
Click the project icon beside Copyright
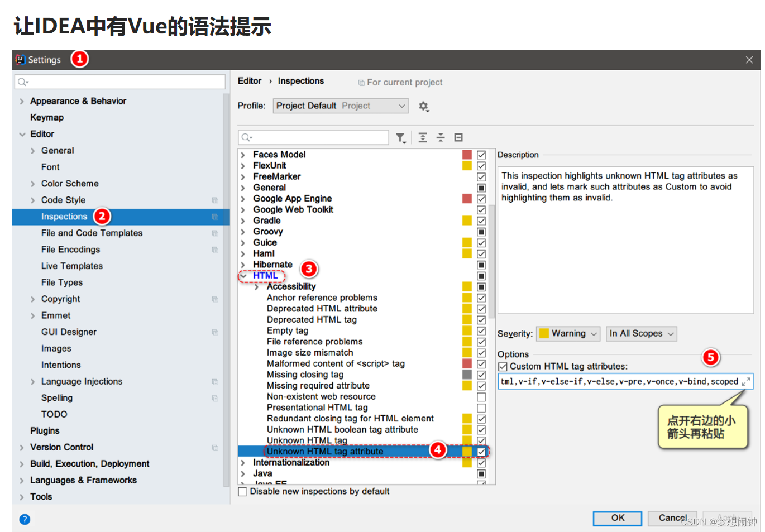coord(215,299)
